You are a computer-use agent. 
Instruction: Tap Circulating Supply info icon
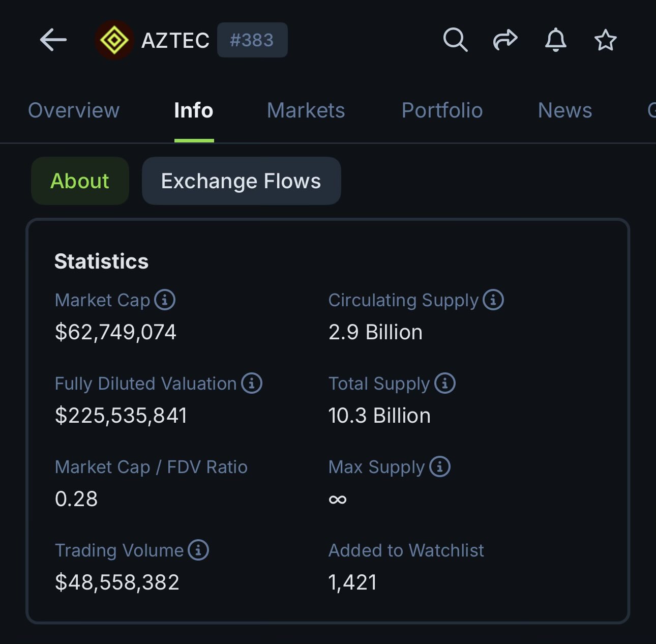pyautogui.click(x=493, y=300)
